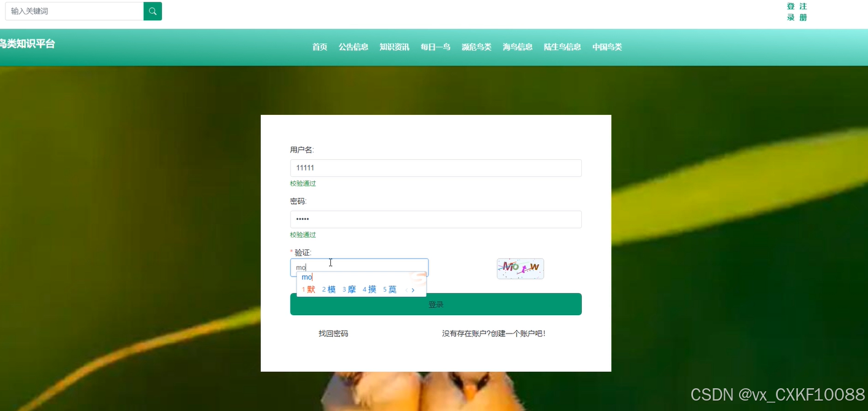Show next page of IME candidates
The width and height of the screenshot is (868, 411).
click(x=413, y=290)
